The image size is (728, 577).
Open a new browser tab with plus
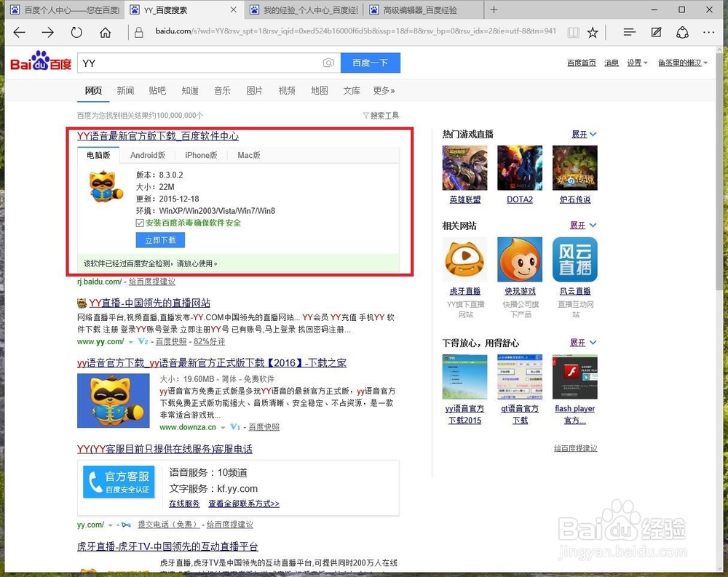[x=494, y=9]
